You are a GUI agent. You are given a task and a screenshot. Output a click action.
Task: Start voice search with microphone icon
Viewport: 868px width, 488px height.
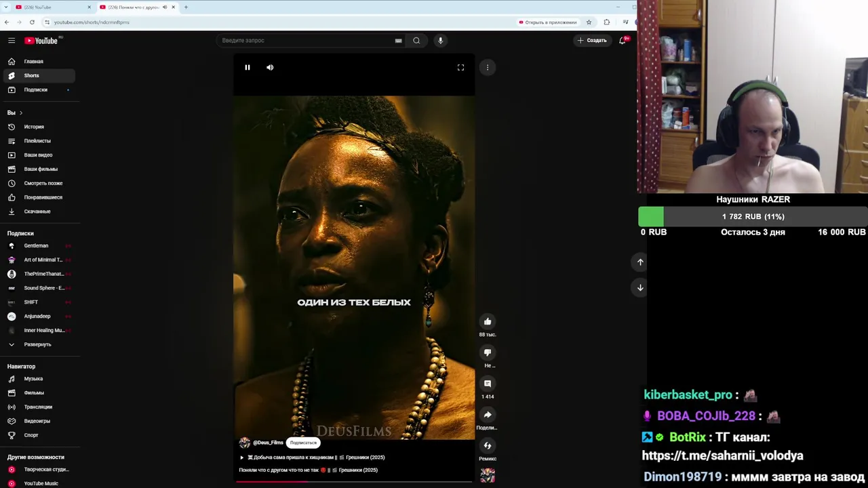click(x=440, y=41)
